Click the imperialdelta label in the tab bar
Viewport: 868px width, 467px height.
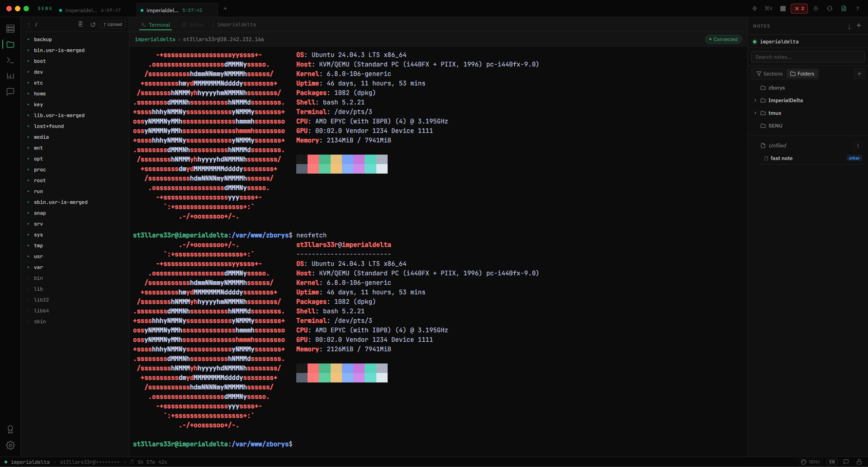(237, 24)
